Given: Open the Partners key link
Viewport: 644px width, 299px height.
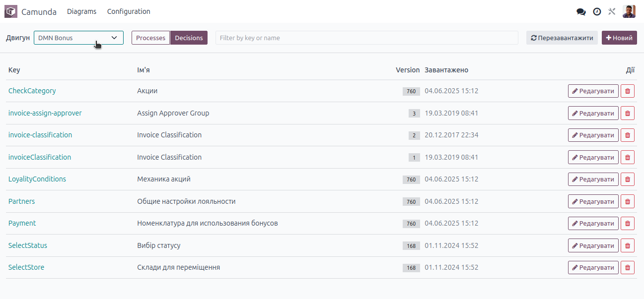Looking at the screenshot, I should point(22,201).
